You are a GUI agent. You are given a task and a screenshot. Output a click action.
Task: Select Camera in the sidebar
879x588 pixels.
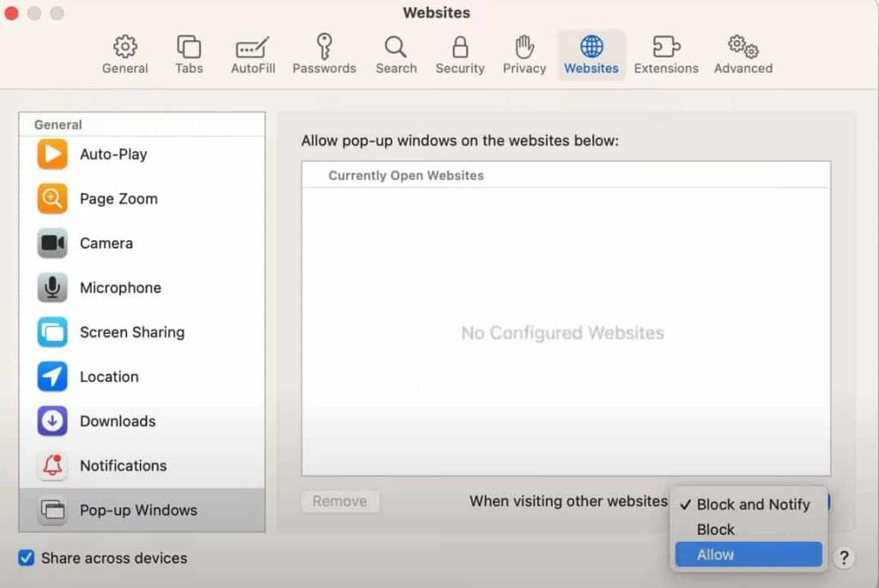pos(106,243)
